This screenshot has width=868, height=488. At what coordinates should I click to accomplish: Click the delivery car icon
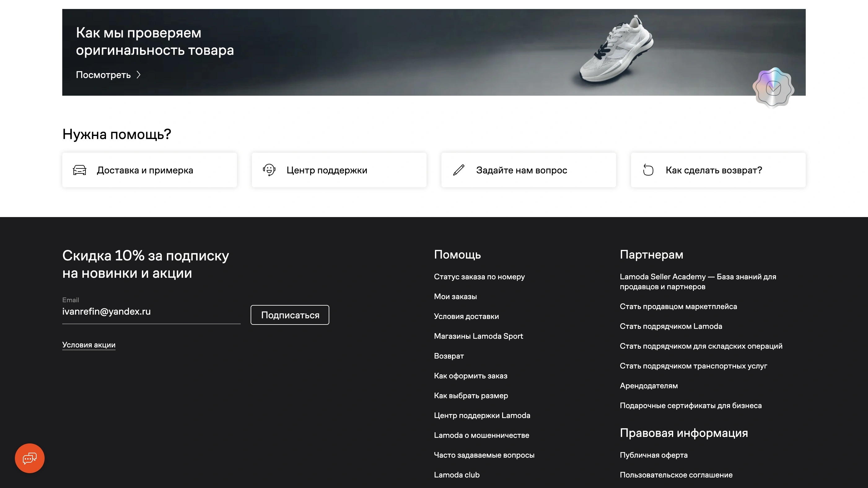(80, 170)
